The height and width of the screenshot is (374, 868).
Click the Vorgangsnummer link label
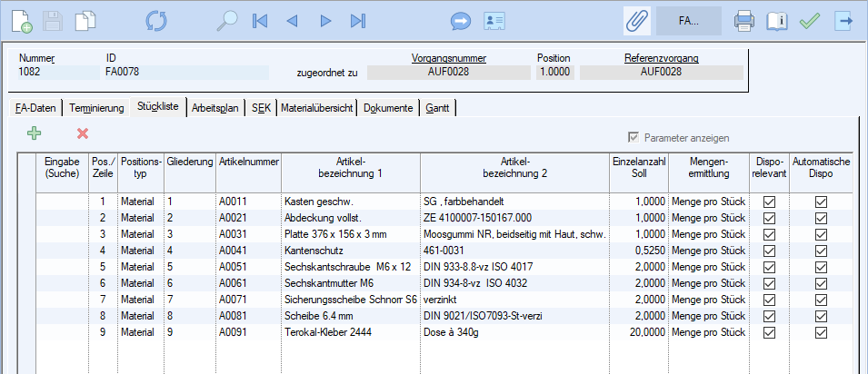[448, 58]
